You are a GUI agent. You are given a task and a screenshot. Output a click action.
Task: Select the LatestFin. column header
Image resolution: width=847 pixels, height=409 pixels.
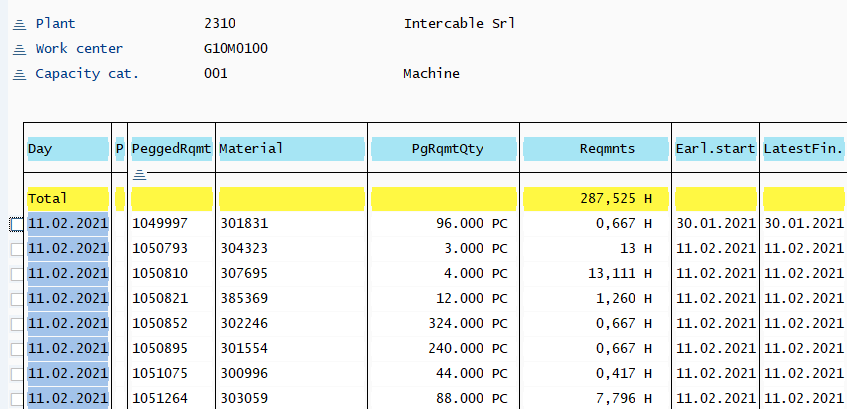coord(803,149)
